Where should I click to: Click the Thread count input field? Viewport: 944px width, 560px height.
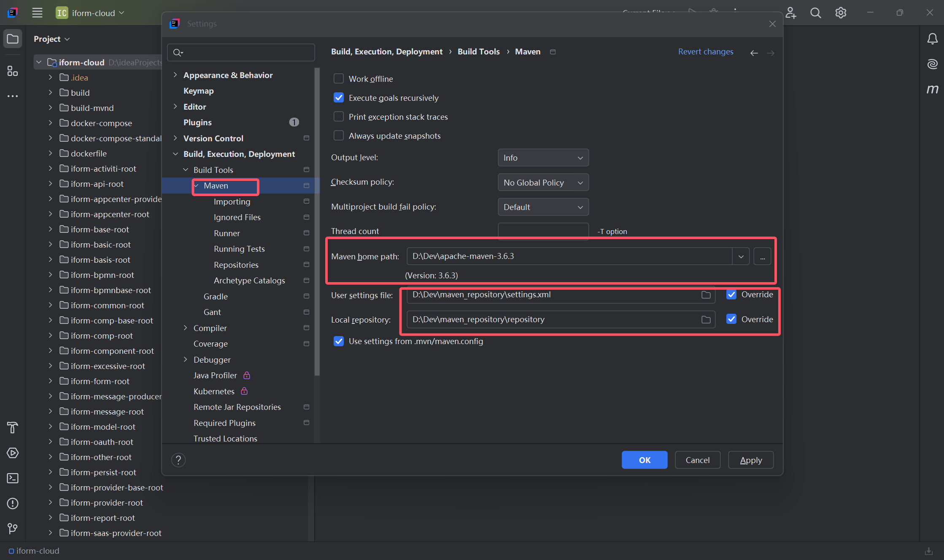(543, 231)
